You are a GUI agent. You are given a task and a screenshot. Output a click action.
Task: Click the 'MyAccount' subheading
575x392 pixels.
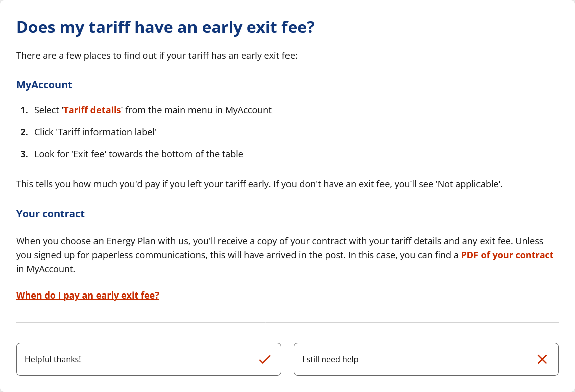click(44, 85)
